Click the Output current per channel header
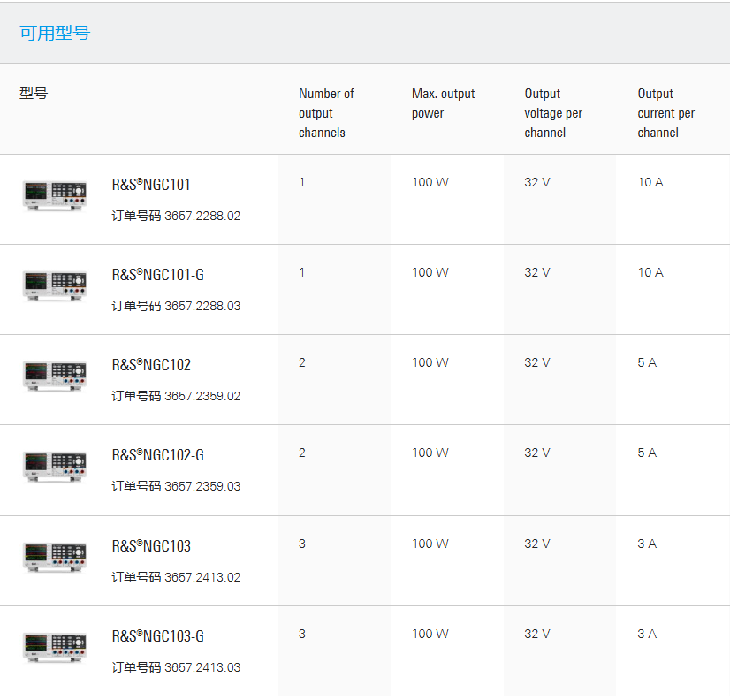This screenshot has width=730, height=700. pyautogui.click(x=666, y=113)
